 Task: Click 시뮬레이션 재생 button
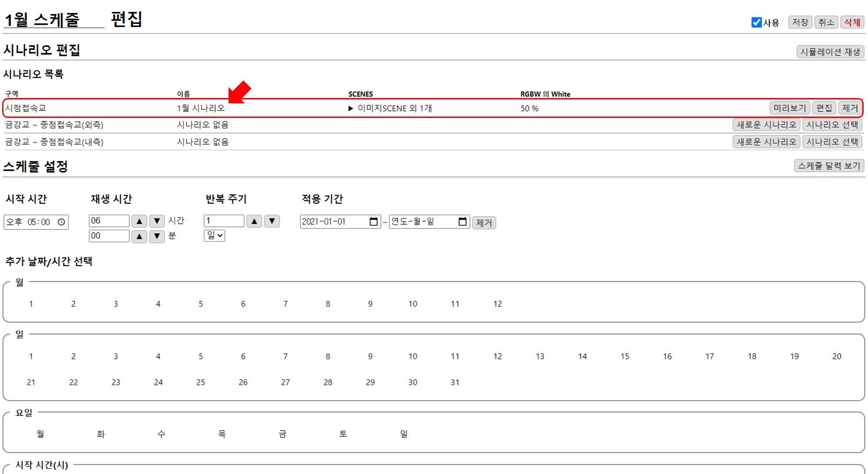pos(830,52)
